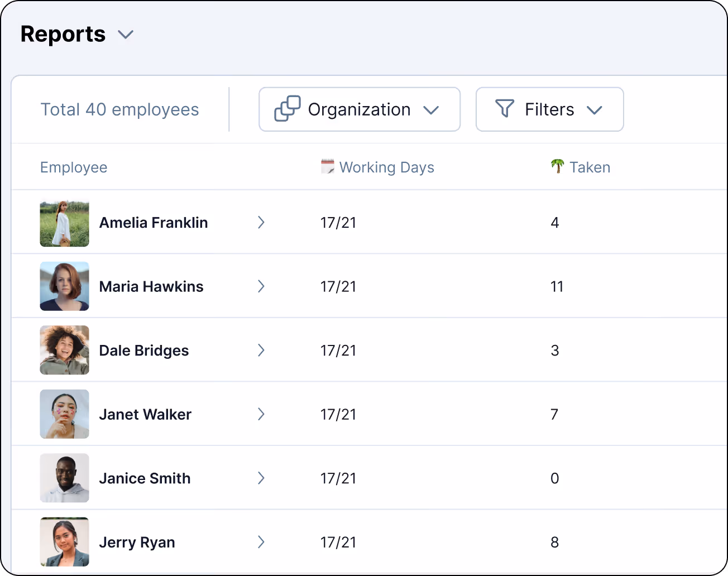Click the calendar icon beside Working Days
728x576 pixels.
(328, 166)
